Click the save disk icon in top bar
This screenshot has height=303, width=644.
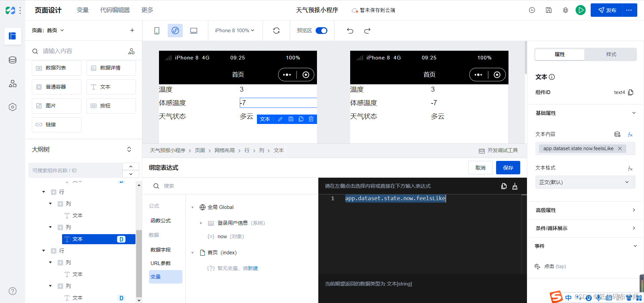549,10
